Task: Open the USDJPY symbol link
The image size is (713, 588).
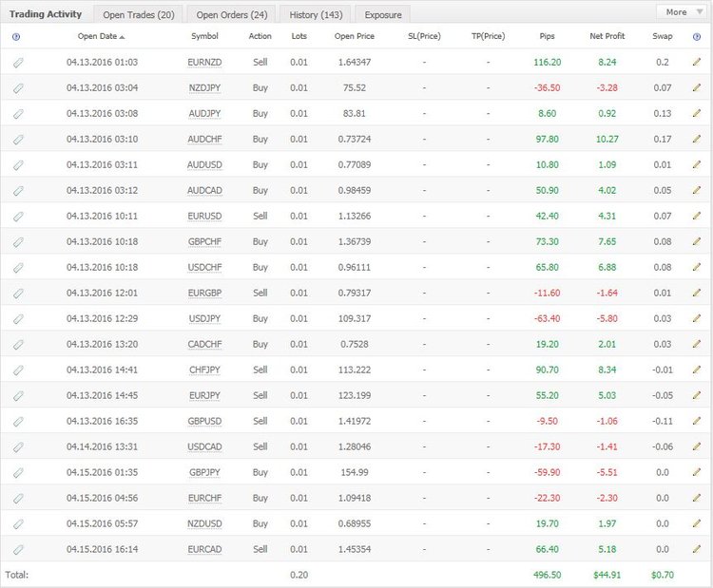Action: point(204,319)
